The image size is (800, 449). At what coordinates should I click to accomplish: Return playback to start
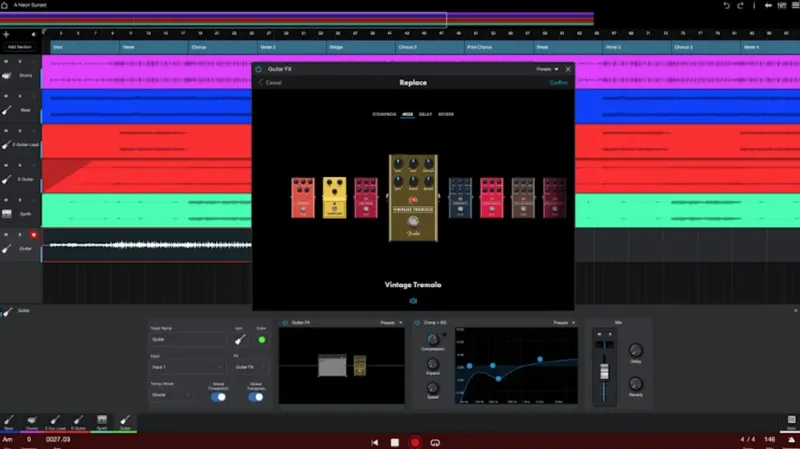pyautogui.click(x=374, y=442)
